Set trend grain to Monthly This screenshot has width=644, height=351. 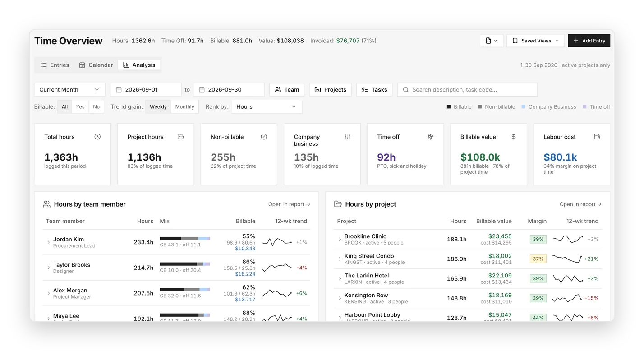pyautogui.click(x=185, y=107)
